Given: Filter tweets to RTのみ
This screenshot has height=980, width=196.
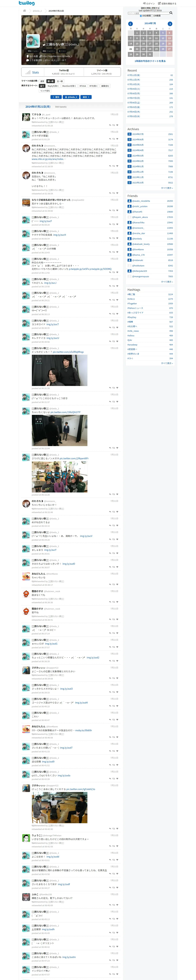Looking at the screenshot, I should coord(83,86).
